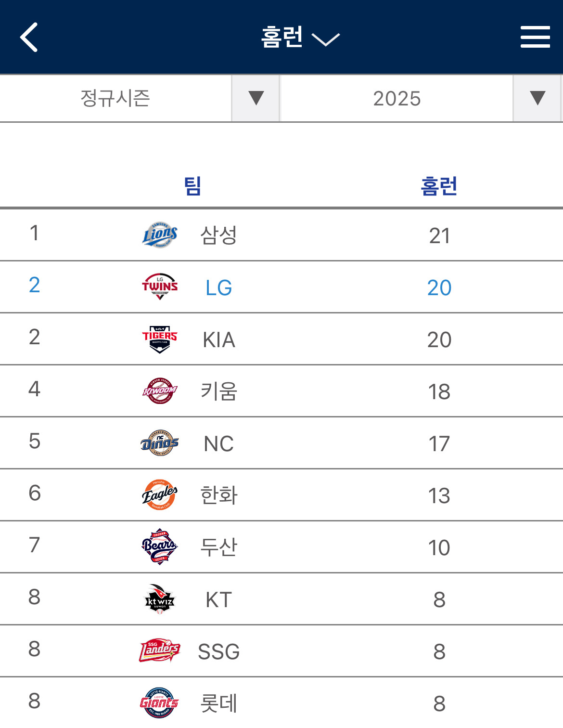Click the LG Twins team logo
Viewport: 563px width, 728px height.
tap(160, 287)
